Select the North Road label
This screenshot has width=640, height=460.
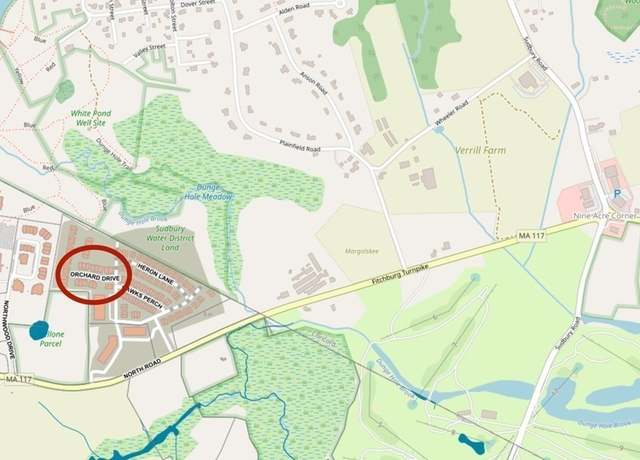click(x=142, y=368)
